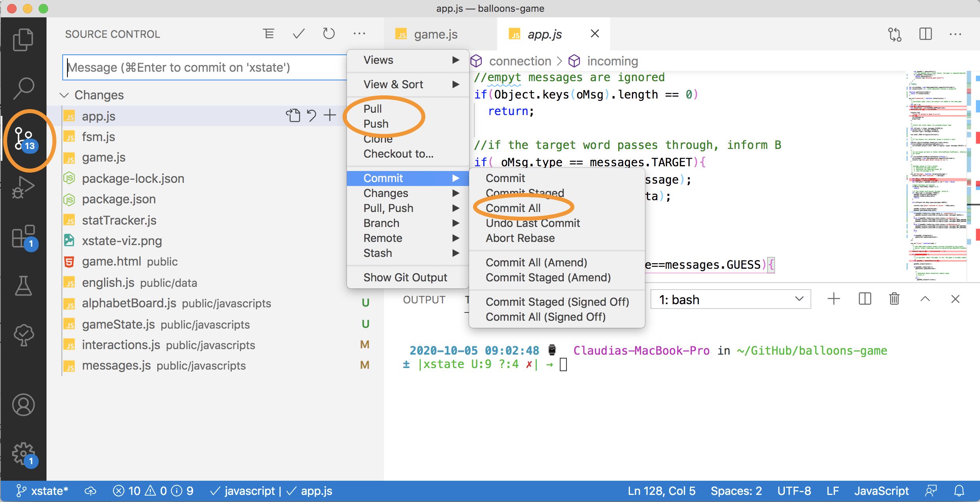The height and width of the screenshot is (502, 980).
Task: Click the Refresh icon in Source Control
Action: 329,34
